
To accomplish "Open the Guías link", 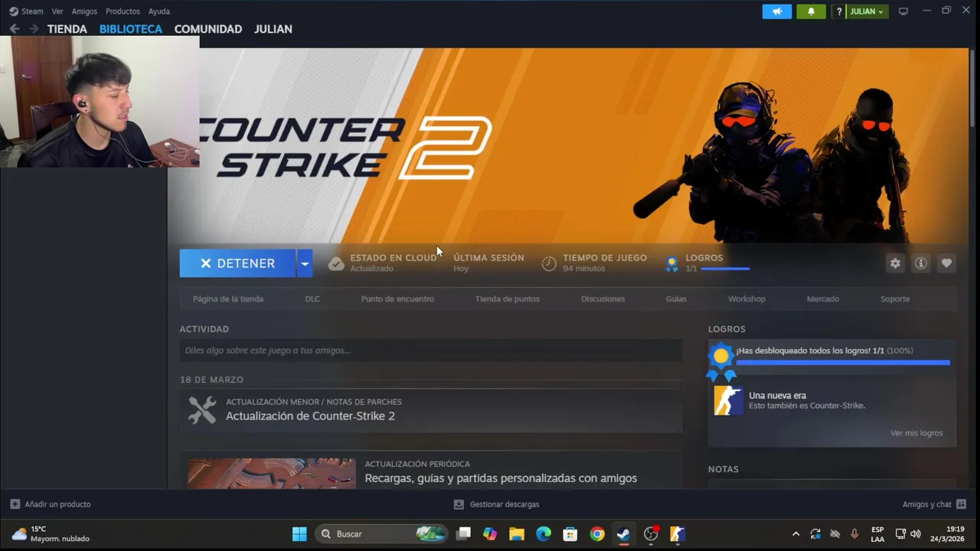I will (676, 298).
